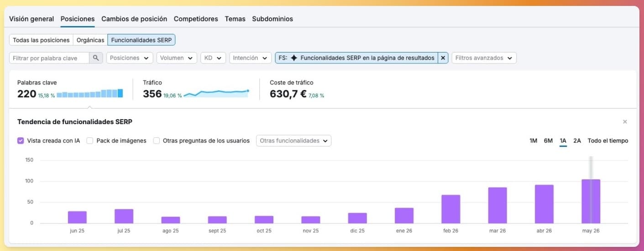Click the Coste de tráfico label
The width and height of the screenshot is (644, 251).
(x=291, y=83)
